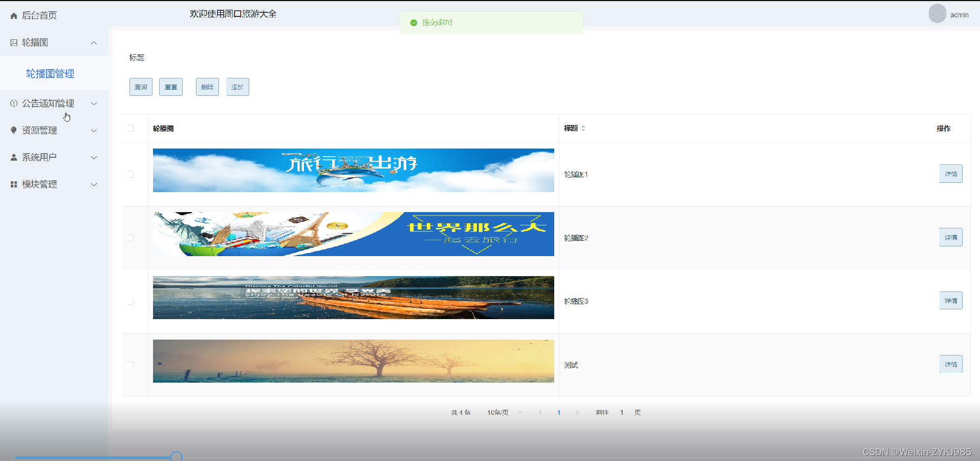Expand the 公告通知管理 chevron
980x461 pixels.
click(x=94, y=103)
